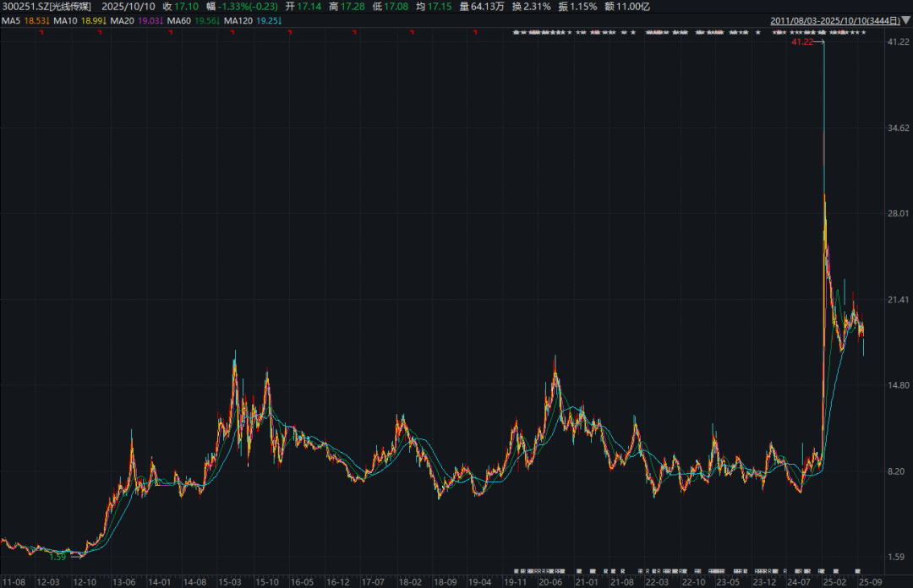This screenshot has width=913, height=588.
Task: Click the 25-09 time axis label
Action: (871, 582)
